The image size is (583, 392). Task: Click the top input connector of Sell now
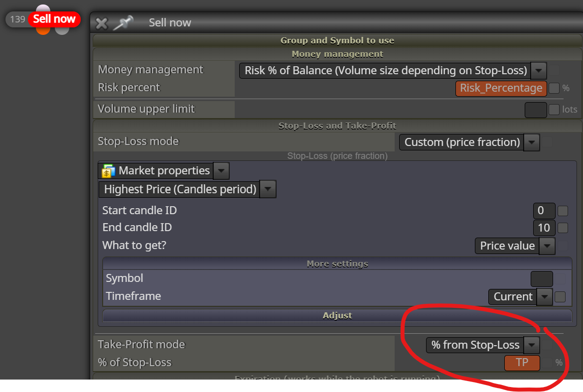[x=43, y=8]
